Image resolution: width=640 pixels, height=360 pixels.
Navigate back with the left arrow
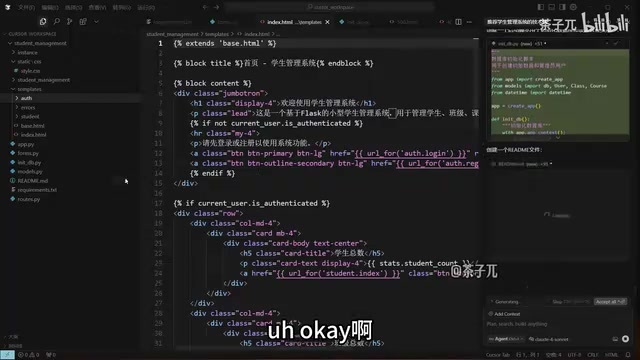tap(205, 7)
